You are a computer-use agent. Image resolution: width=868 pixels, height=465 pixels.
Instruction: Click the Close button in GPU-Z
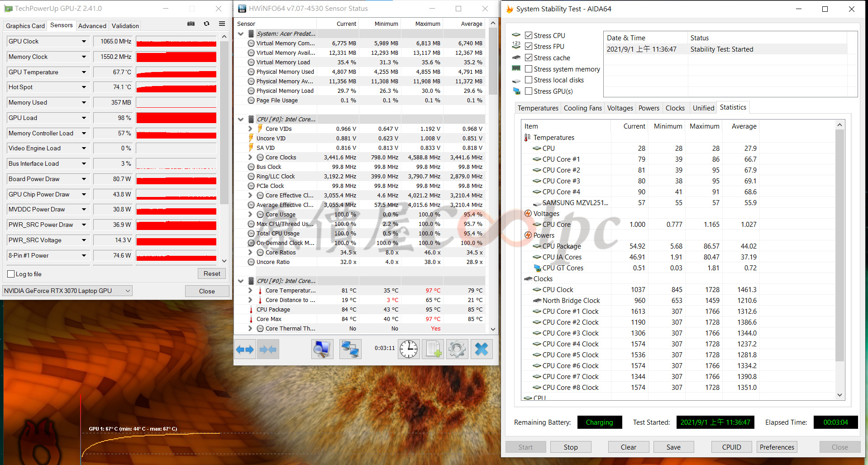[x=207, y=291]
